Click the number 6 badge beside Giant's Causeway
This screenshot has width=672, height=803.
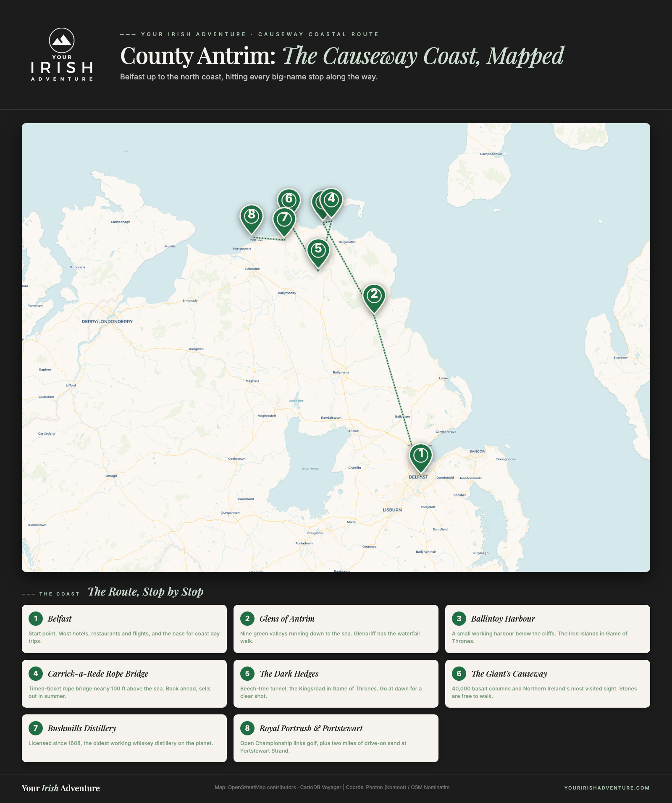[x=459, y=674]
